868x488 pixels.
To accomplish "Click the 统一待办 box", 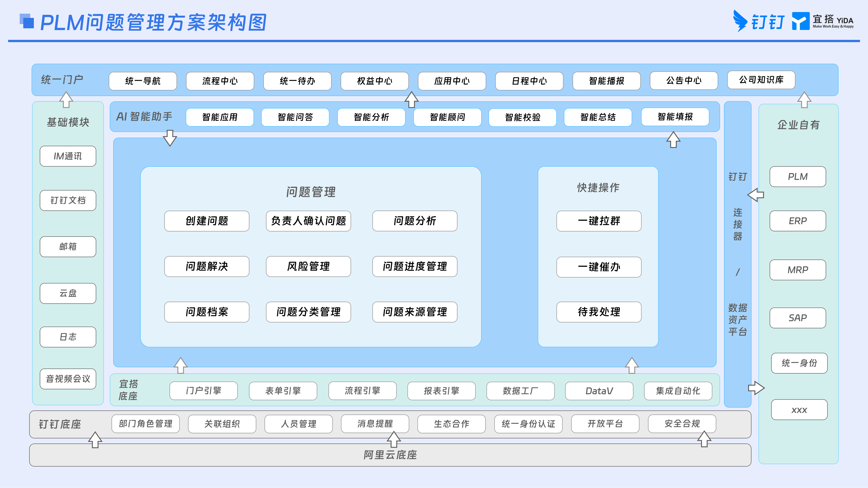I will point(297,81).
